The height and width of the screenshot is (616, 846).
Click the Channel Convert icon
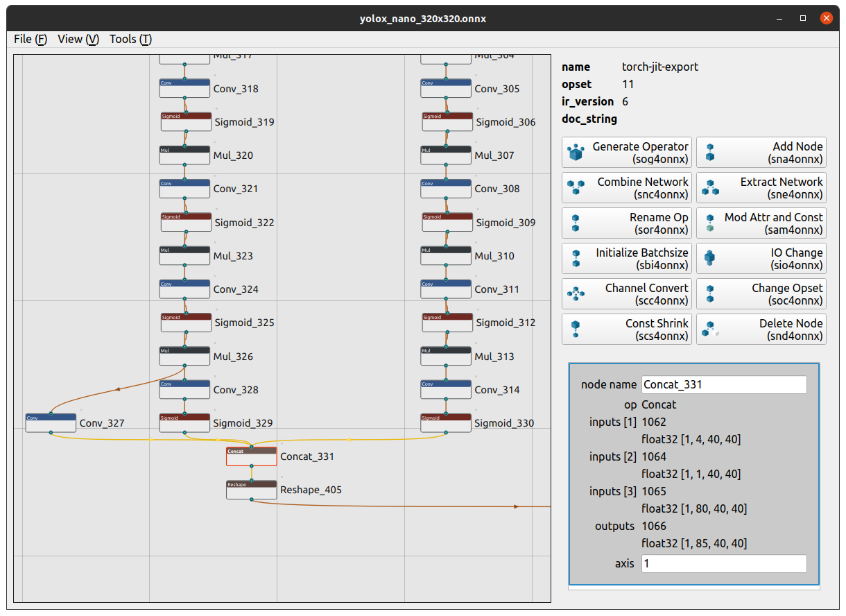tap(576, 294)
